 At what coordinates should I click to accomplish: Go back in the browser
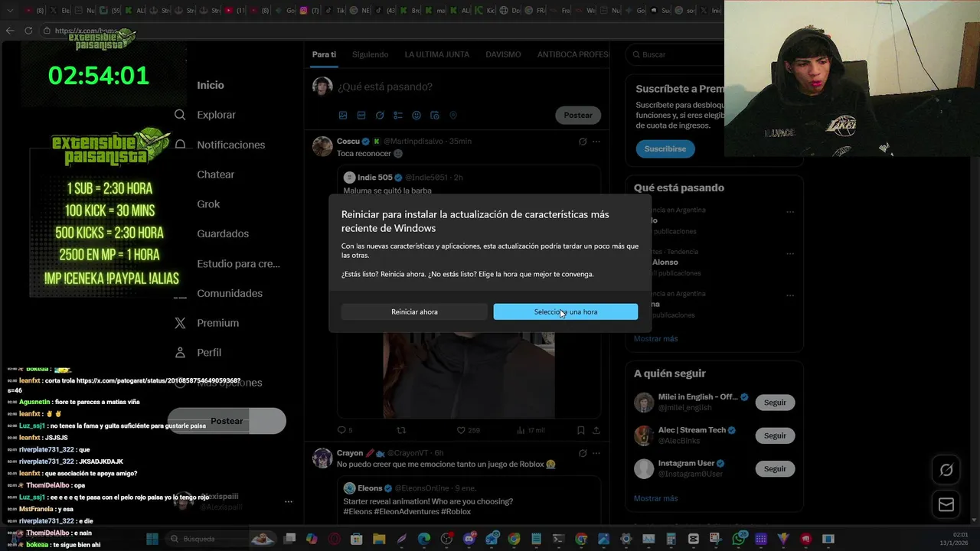10,31
